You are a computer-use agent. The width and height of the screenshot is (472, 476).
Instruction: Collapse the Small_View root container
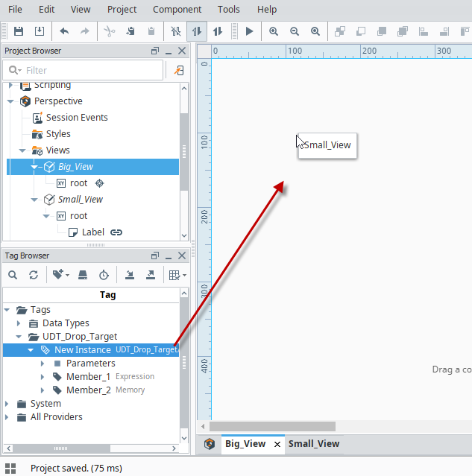pos(46,216)
